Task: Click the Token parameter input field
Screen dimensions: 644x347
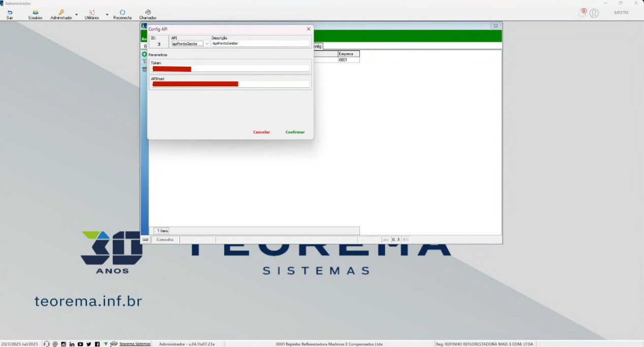Action: click(230, 69)
